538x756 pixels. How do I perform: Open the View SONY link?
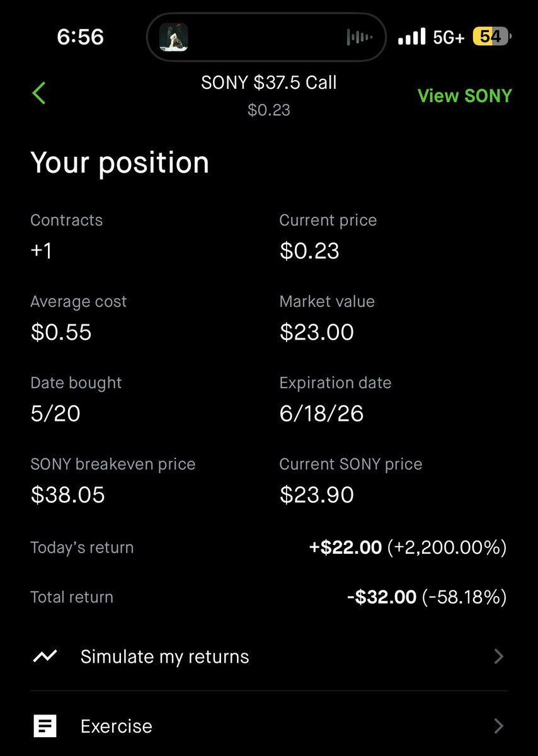(x=465, y=96)
